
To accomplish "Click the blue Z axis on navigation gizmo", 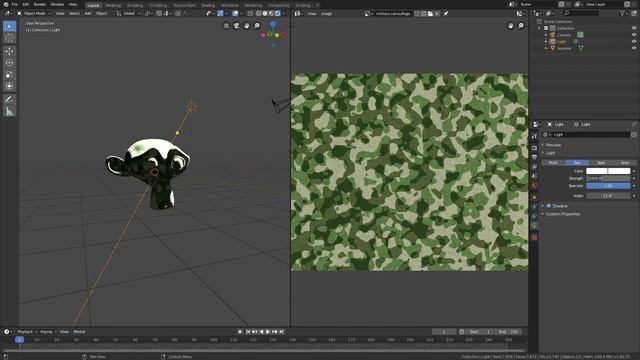I will coord(273,24).
